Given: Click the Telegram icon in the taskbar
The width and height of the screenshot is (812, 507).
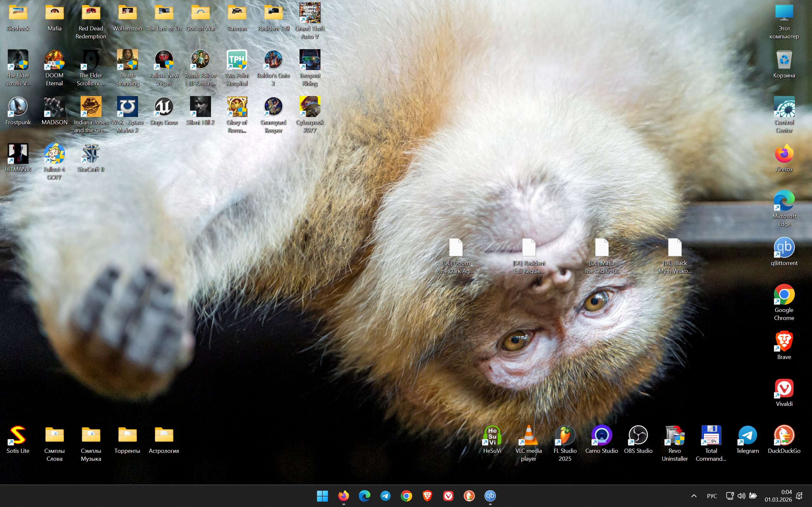Looking at the screenshot, I should point(385,496).
